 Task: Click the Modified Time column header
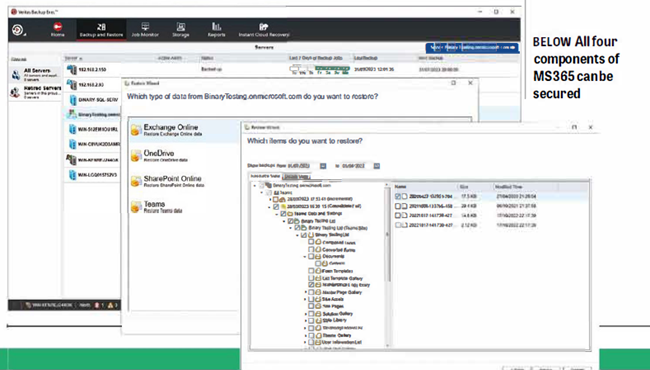[509, 187]
